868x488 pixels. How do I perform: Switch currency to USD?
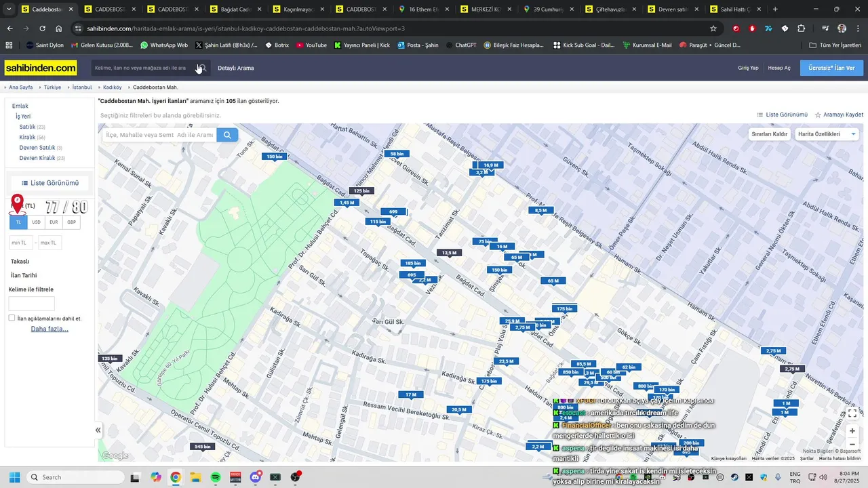(x=36, y=222)
